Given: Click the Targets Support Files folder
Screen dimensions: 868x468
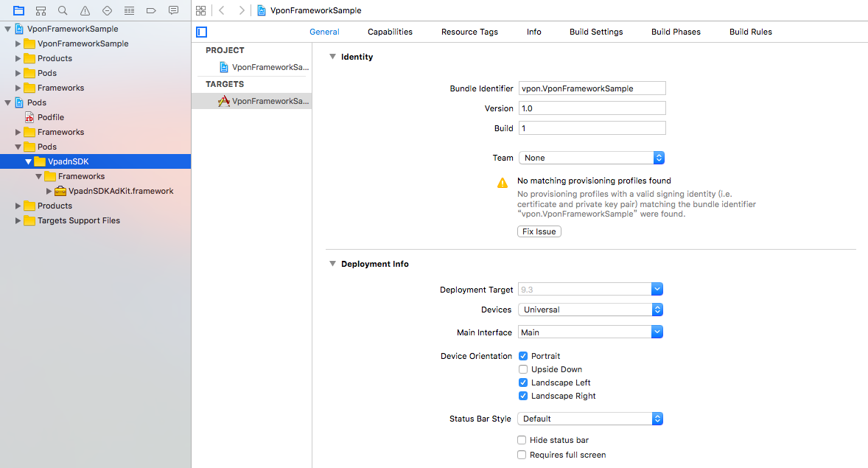Looking at the screenshot, I should (79, 220).
